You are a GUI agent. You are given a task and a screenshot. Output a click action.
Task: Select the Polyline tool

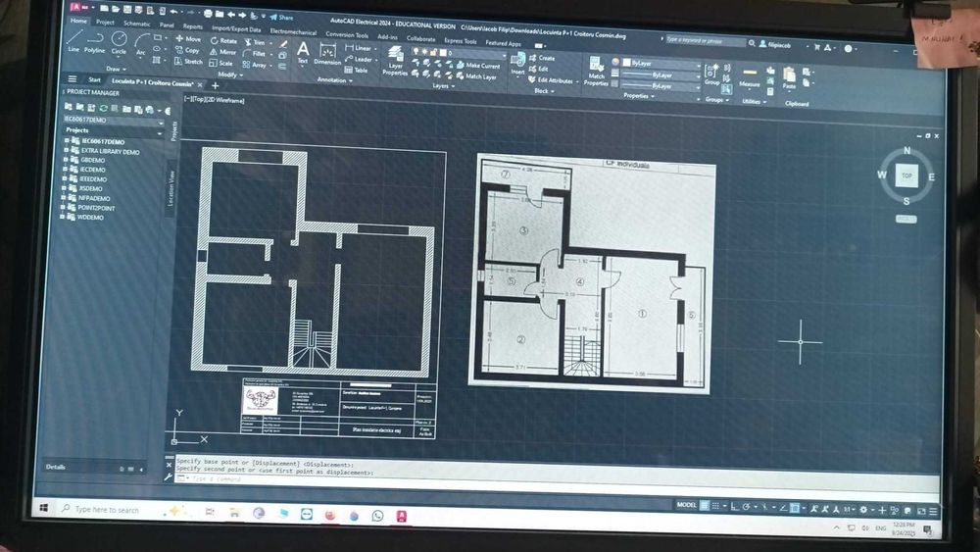(95, 42)
